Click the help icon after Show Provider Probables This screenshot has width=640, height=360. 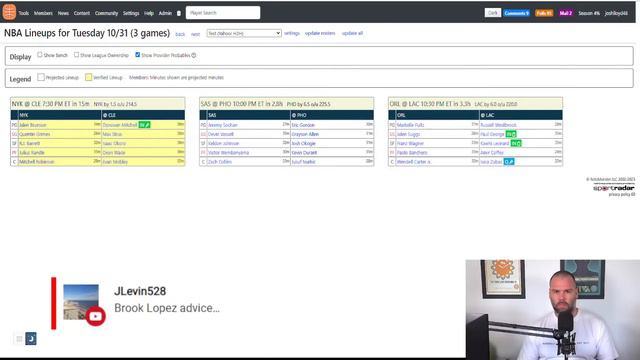tap(194, 55)
